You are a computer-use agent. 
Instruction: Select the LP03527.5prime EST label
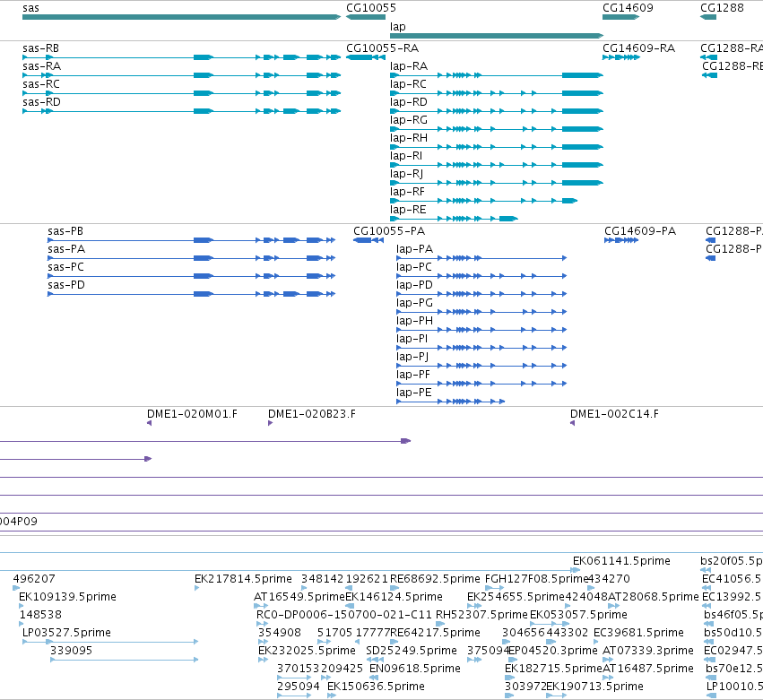(x=66, y=633)
